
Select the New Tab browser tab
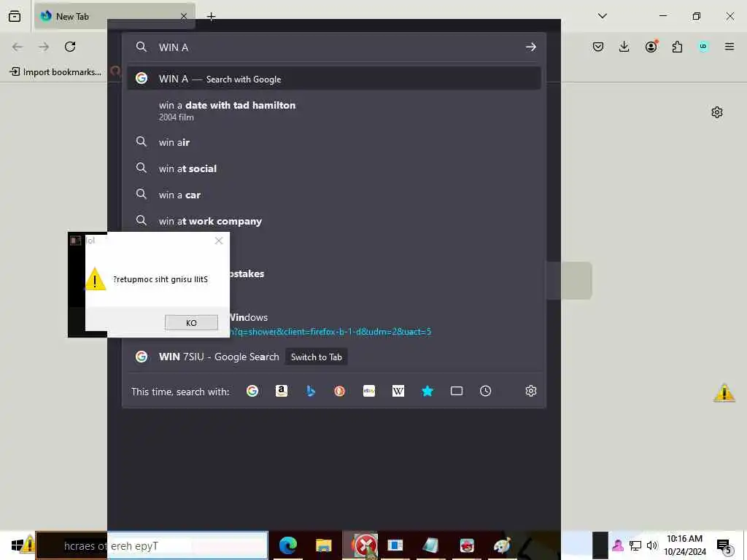coord(115,16)
